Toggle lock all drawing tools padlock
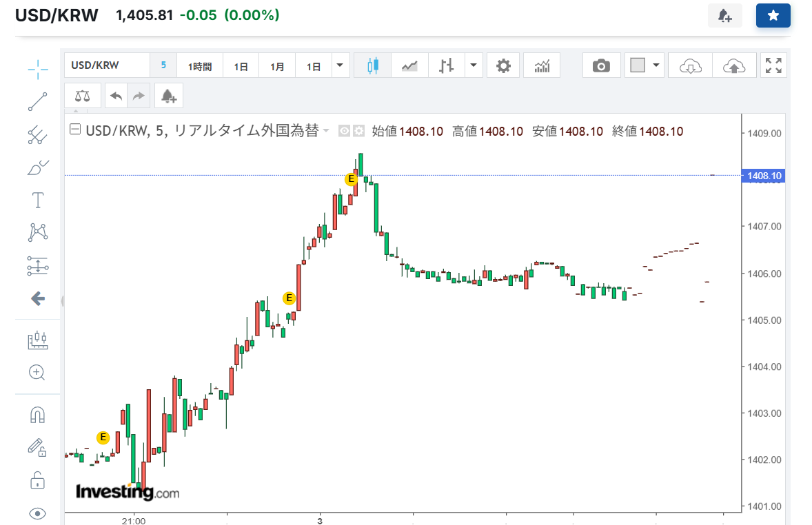The width and height of the screenshot is (812, 525). pos(38,480)
